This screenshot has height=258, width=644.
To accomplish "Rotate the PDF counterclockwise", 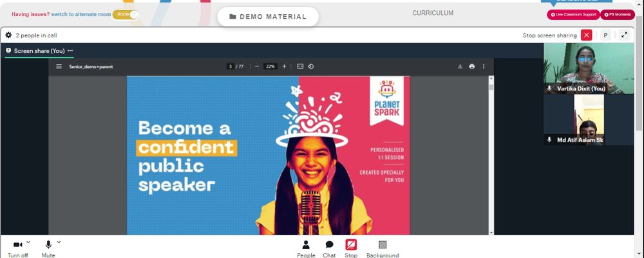I will coord(311,66).
